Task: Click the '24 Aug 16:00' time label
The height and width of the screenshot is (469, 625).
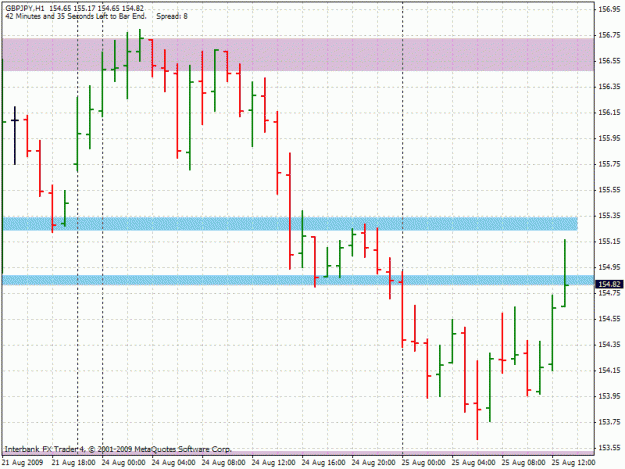Action: (323, 463)
